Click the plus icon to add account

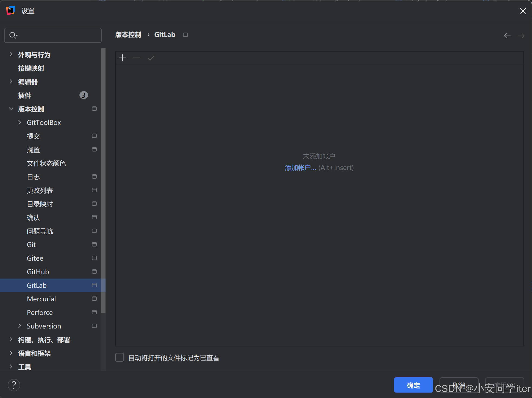[123, 58]
